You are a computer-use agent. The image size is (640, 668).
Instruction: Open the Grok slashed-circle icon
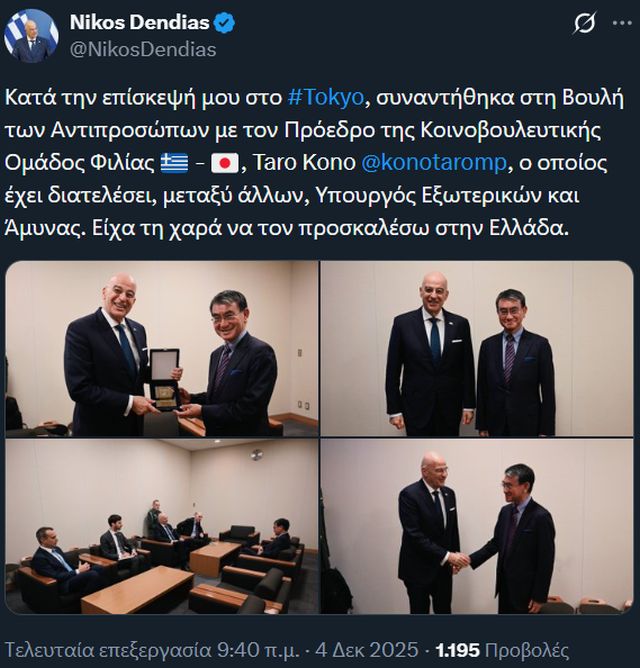(583, 23)
